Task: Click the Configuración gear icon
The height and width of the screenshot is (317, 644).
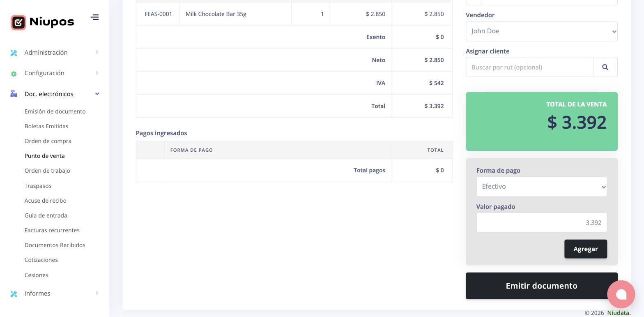Action: 14,74
